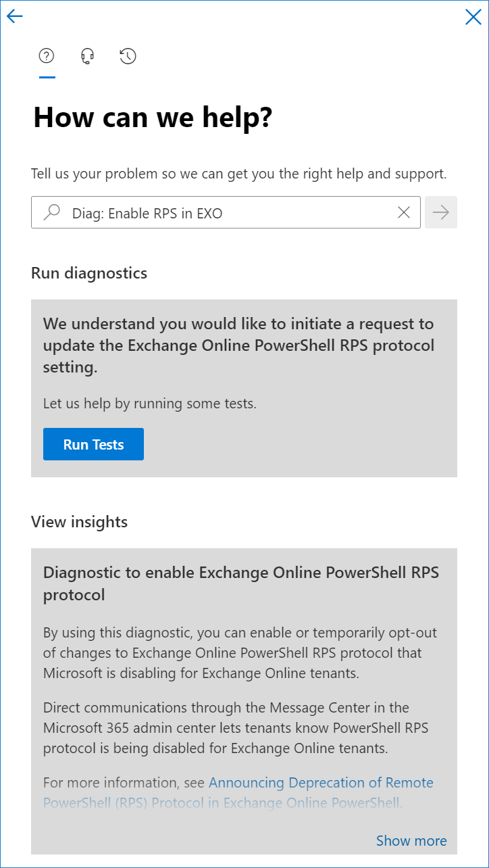
Task: Click the search magnifier icon
Action: point(51,212)
